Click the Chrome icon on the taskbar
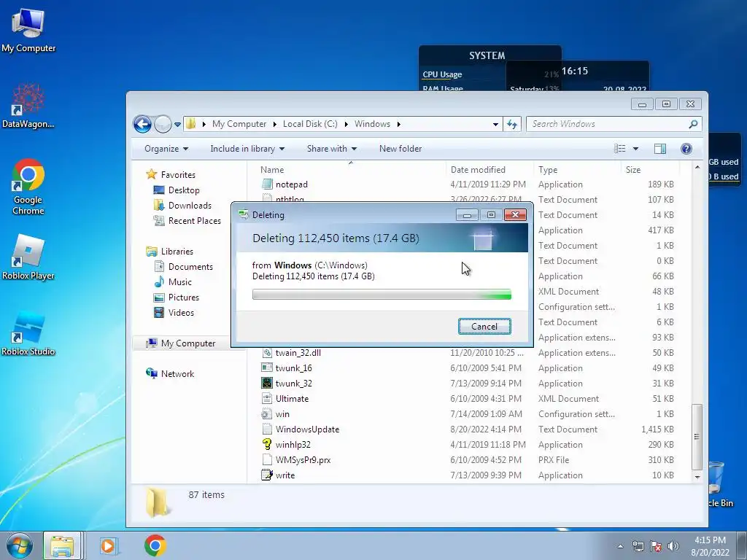The image size is (747, 560). point(155,545)
